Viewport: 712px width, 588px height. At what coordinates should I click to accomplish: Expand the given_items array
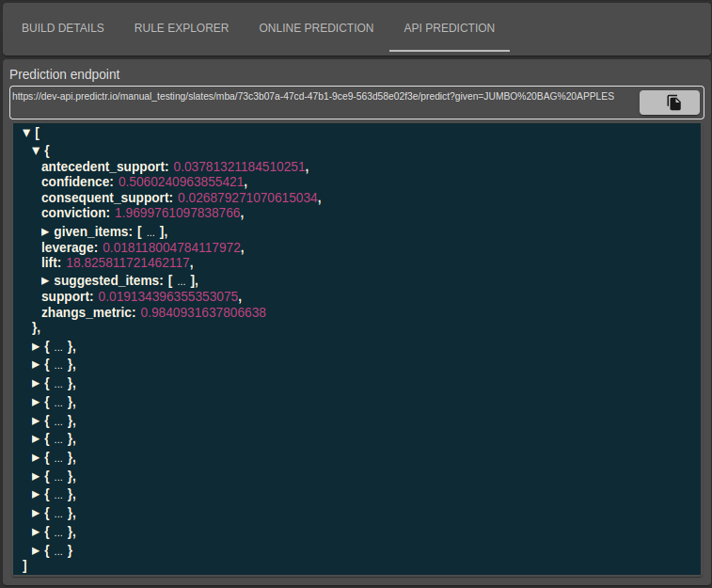click(45, 232)
